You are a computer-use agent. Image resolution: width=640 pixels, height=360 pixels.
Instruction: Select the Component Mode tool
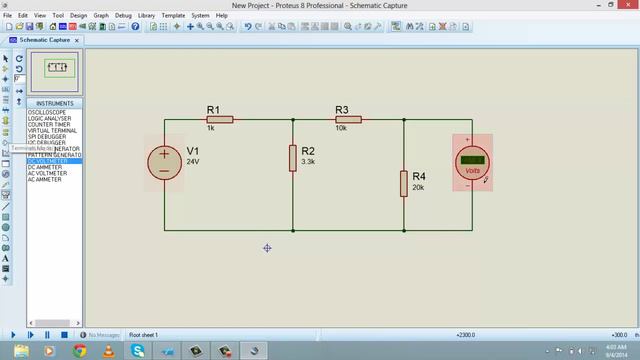[x=5, y=69]
